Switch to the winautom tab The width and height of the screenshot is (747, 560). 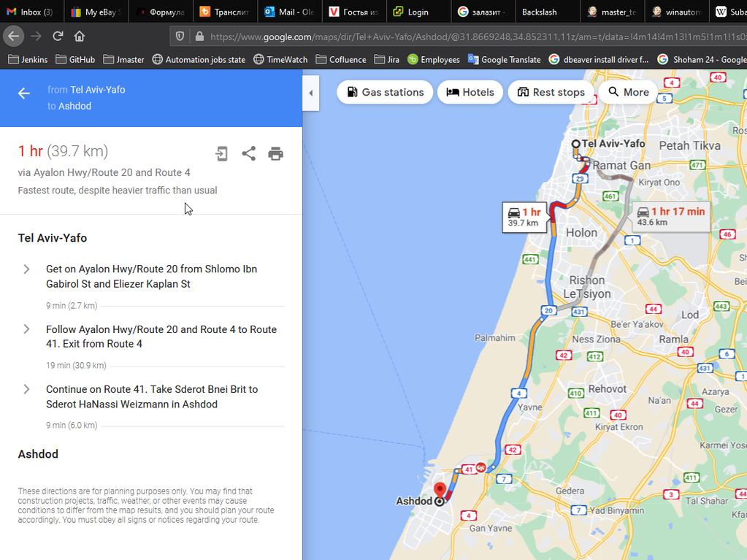coord(676,12)
